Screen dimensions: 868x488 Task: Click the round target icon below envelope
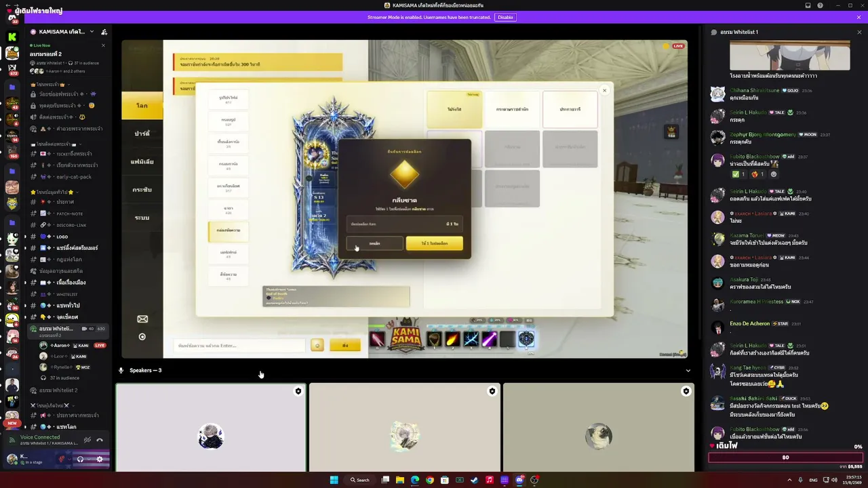142,336
